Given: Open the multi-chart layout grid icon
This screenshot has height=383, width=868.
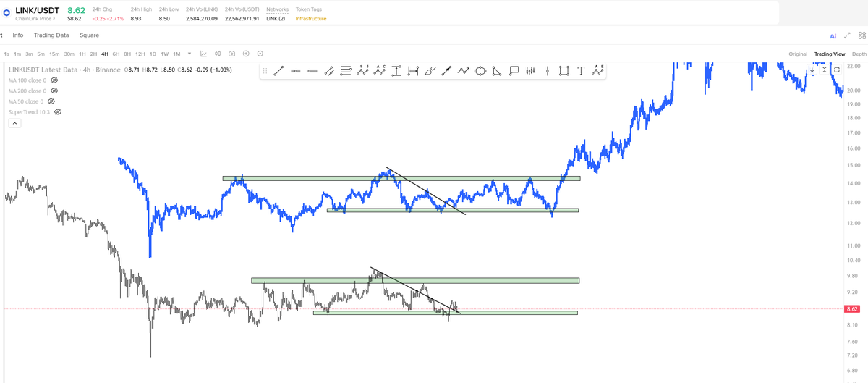Looking at the screenshot, I should coord(861,35).
